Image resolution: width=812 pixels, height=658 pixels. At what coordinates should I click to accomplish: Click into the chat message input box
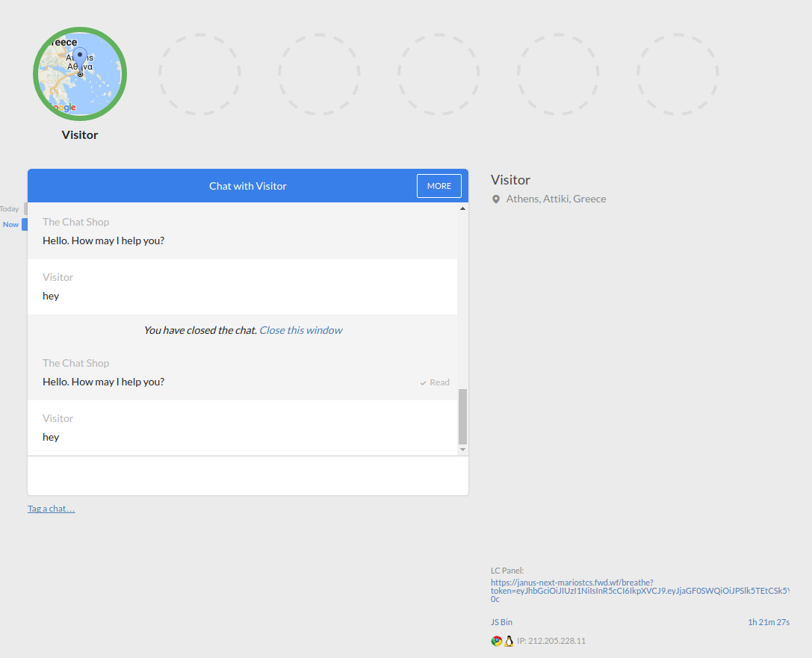pos(247,476)
